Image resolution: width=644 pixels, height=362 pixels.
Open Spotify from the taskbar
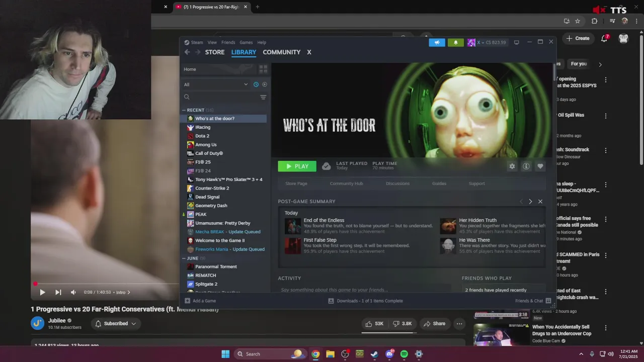[x=404, y=354]
